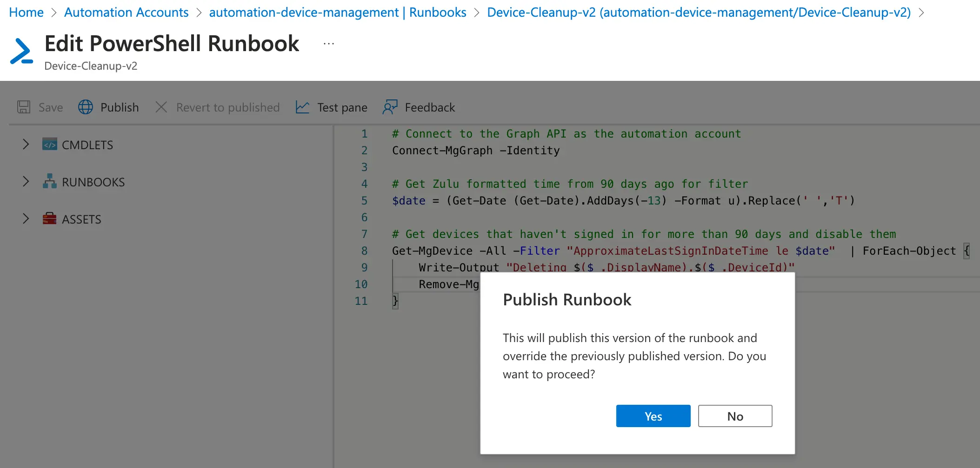
Task: Open the Test pane chart icon
Action: click(302, 107)
